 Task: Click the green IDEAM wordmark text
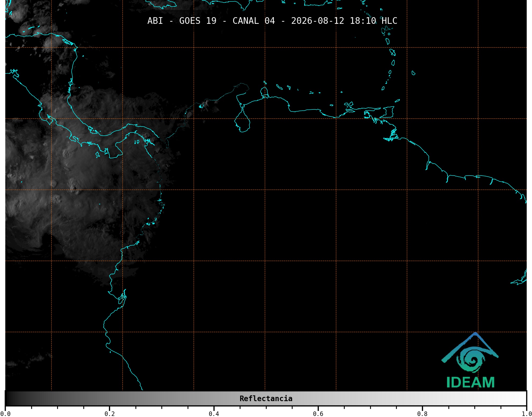470,382
